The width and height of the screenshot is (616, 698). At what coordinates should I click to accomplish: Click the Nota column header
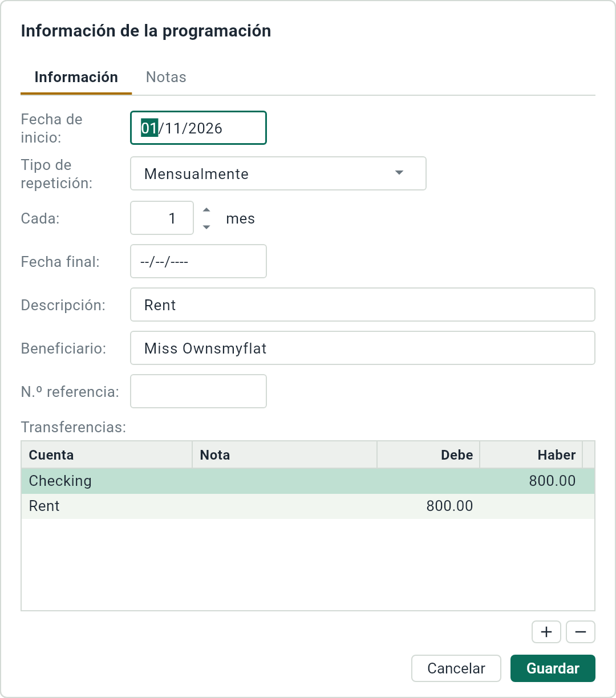(x=285, y=454)
